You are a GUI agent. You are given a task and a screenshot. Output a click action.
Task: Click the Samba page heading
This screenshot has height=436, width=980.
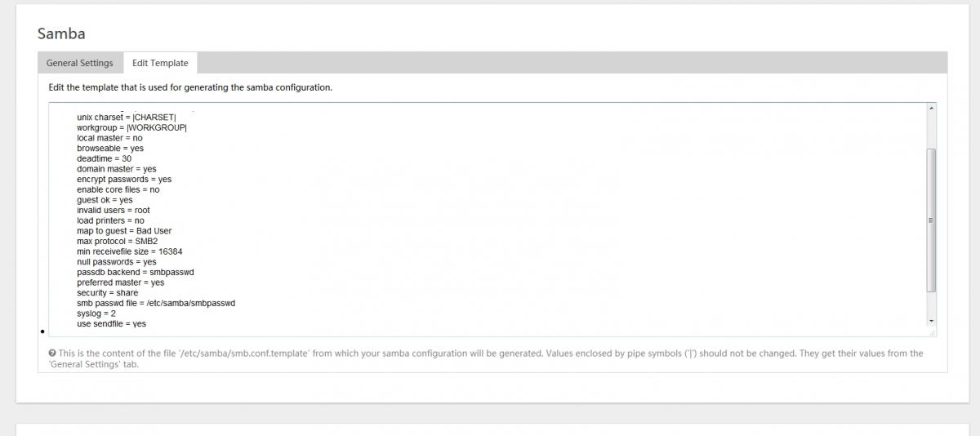[61, 34]
